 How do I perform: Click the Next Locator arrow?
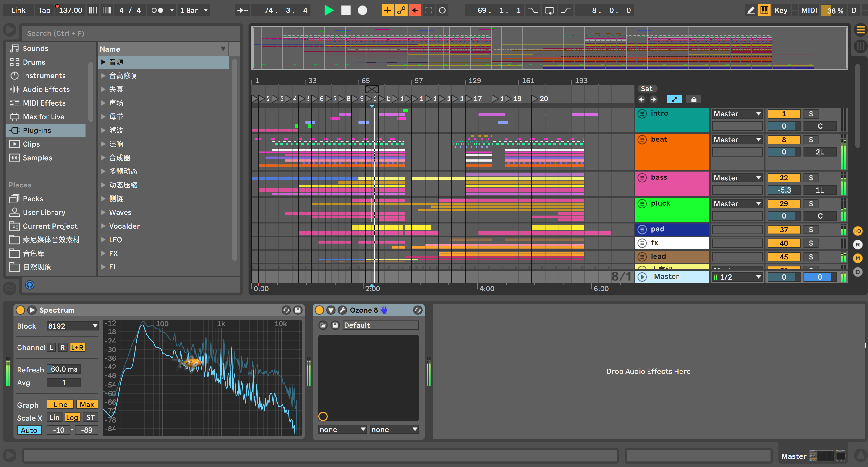[x=654, y=100]
